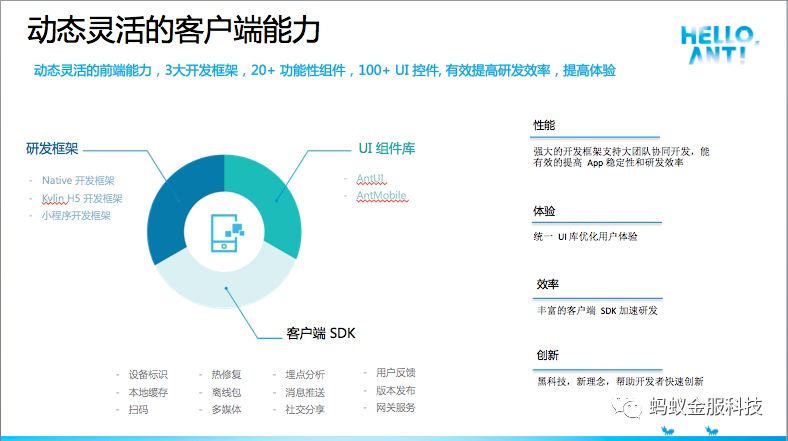Image resolution: width=788 pixels, height=441 pixels.
Task: Select the slide title 动态灵活的客户端能力
Action: point(173,30)
